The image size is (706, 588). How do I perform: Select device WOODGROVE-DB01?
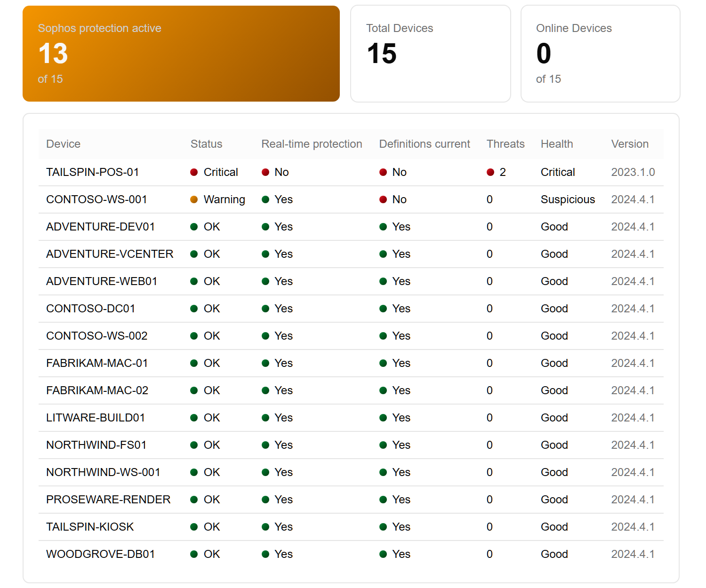[x=101, y=554]
